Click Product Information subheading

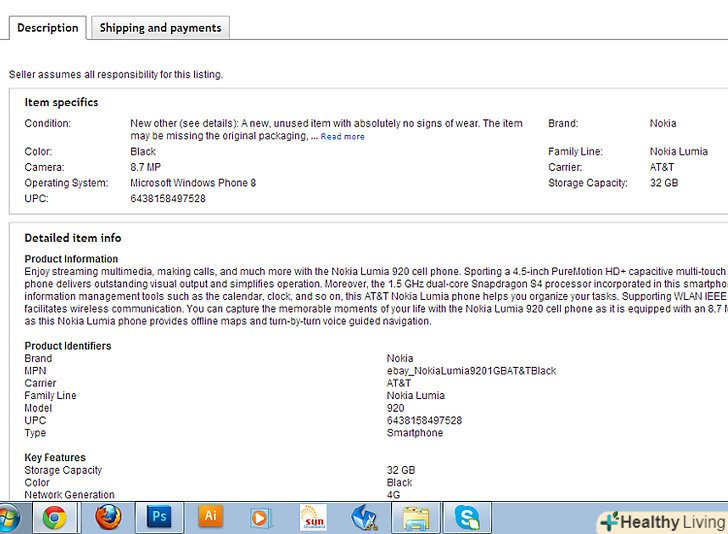tap(71, 259)
